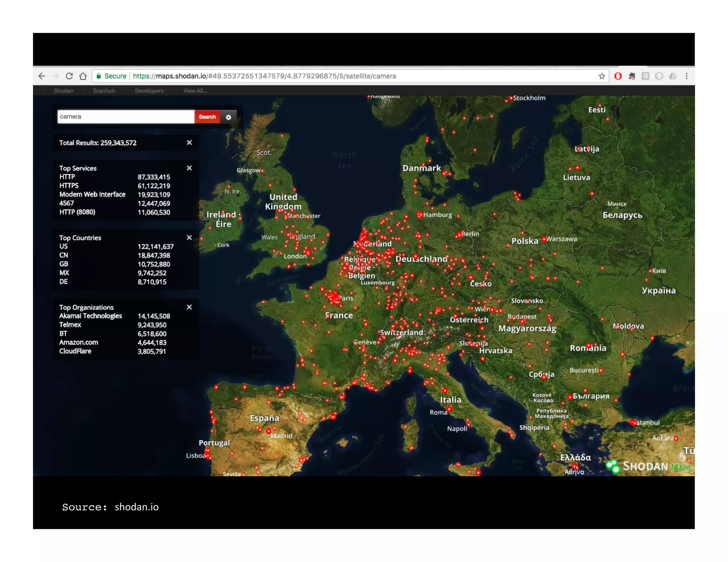This screenshot has width=728, height=562.
Task: Click the 4567 service entry
Action: tap(114, 204)
